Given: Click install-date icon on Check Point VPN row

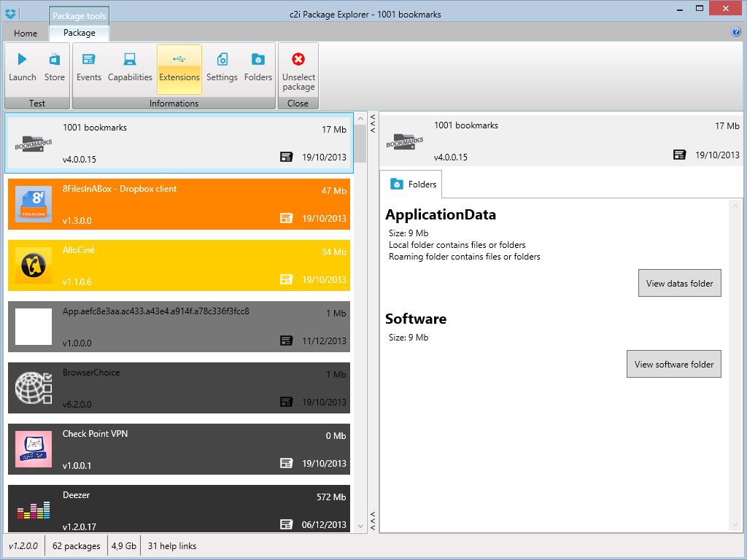Looking at the screenshot, I should 286,463.
